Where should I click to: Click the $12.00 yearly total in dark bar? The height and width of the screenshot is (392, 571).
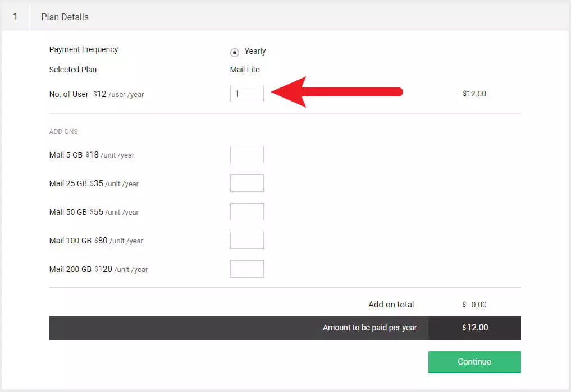pyautogui.click(x=475, y=328)
